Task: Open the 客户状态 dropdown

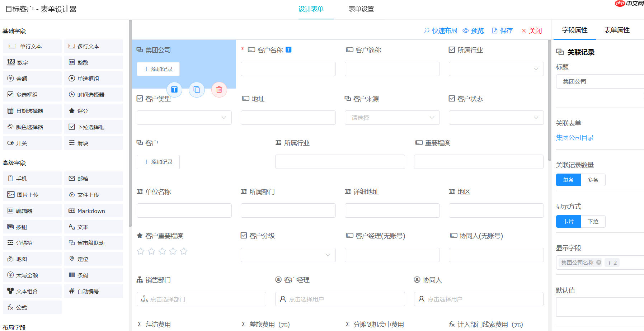Action: [x=536, y=117]
